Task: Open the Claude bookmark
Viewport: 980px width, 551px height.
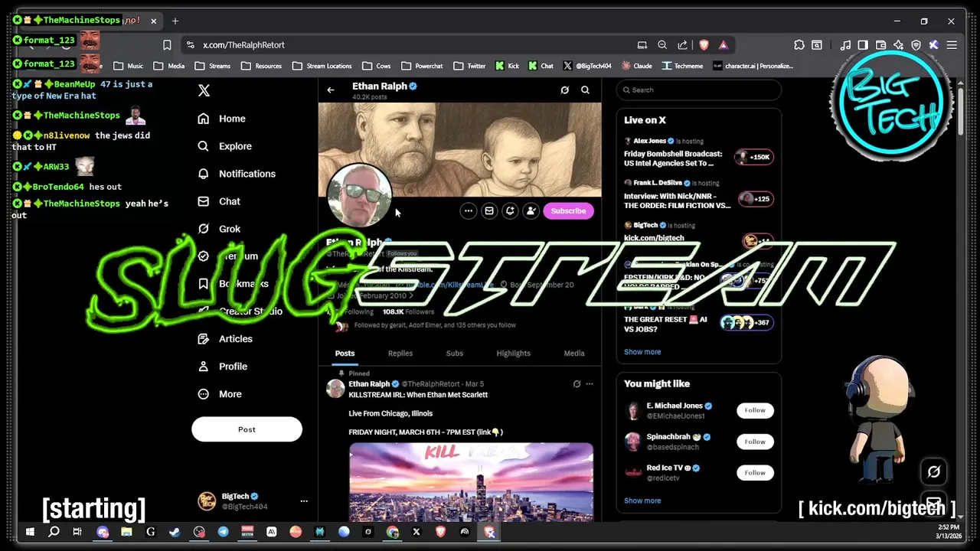Action: [637, 66]
